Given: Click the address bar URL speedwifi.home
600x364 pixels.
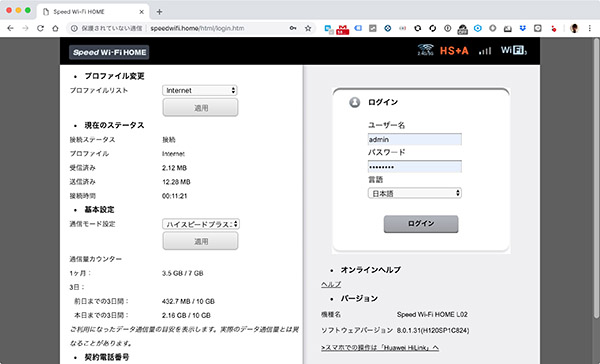Looking at the screenshot, I should coord(197,28).
